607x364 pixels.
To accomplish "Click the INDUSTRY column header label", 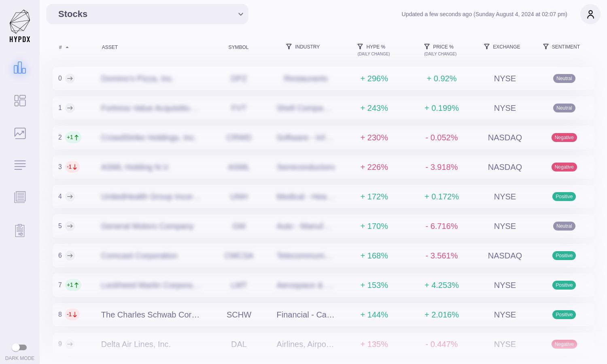I will pyautogui.click(x=307, y=47).
